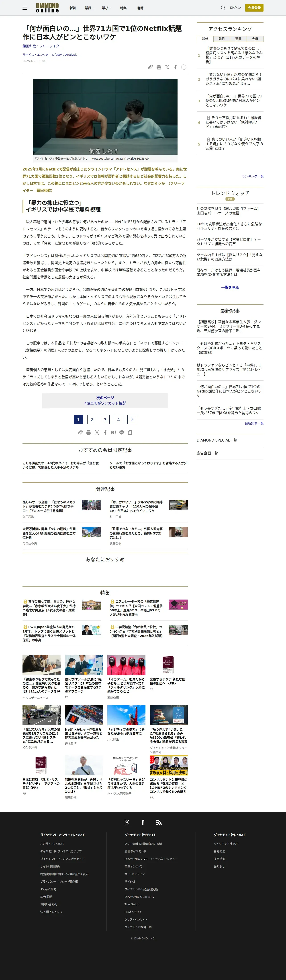Image resolution: width=286 pixels, height=980 pixels.
Task: Open 新着 in the top navigation
Action: tap(72, 8)
